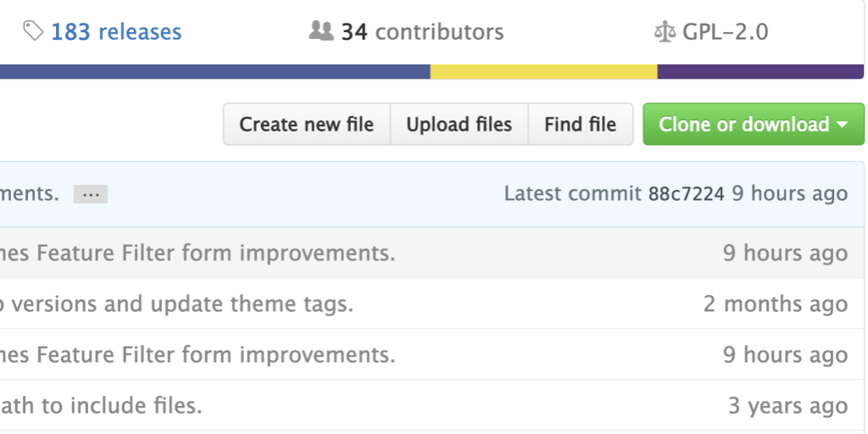
Task: Click the people icon beside contributors
Action: [x=321, y=32]
